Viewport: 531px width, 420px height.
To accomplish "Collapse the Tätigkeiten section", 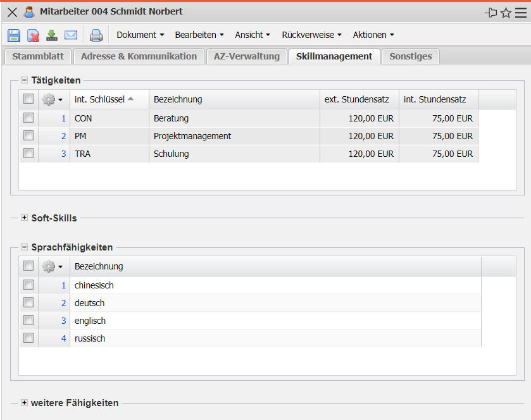I will (x=24, y=80).
